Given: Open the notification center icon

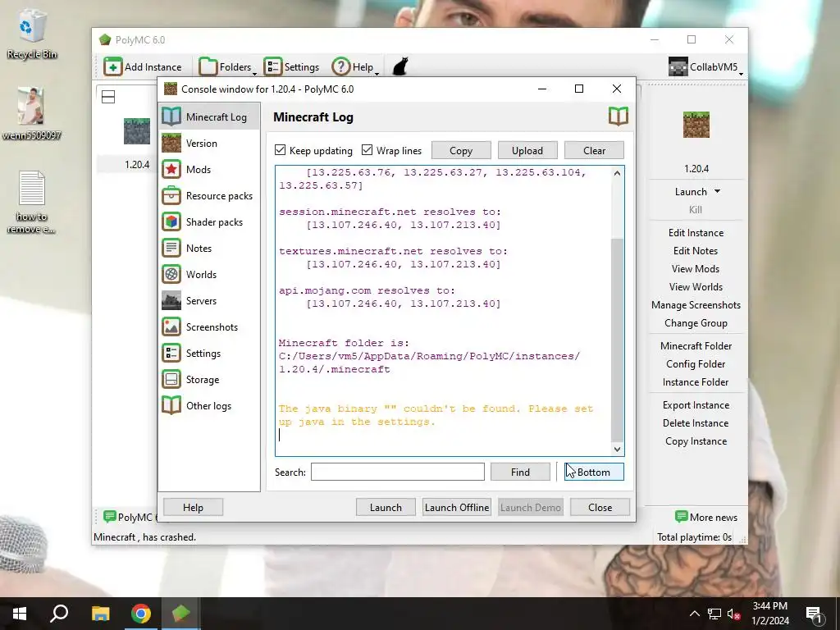Looking at the screenshot, I should [x=814, y=614].
